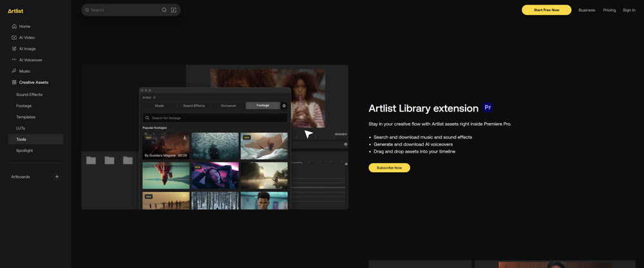
Task: Switch to the Voiceover tab in extension
Action: click(229, 106)
